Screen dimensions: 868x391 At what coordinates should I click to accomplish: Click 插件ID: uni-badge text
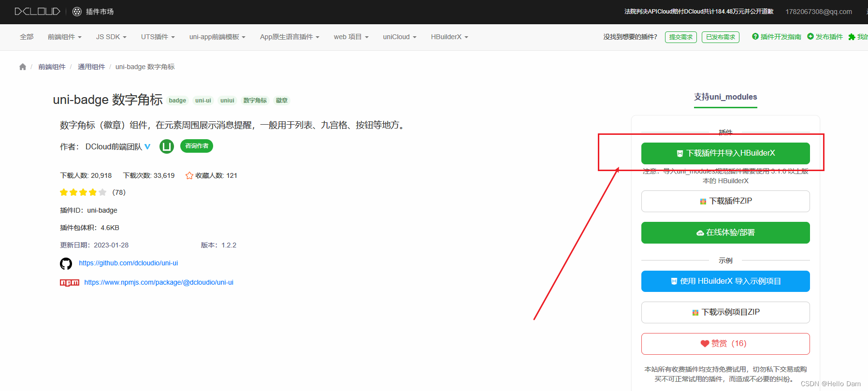(x=88, y=210)
